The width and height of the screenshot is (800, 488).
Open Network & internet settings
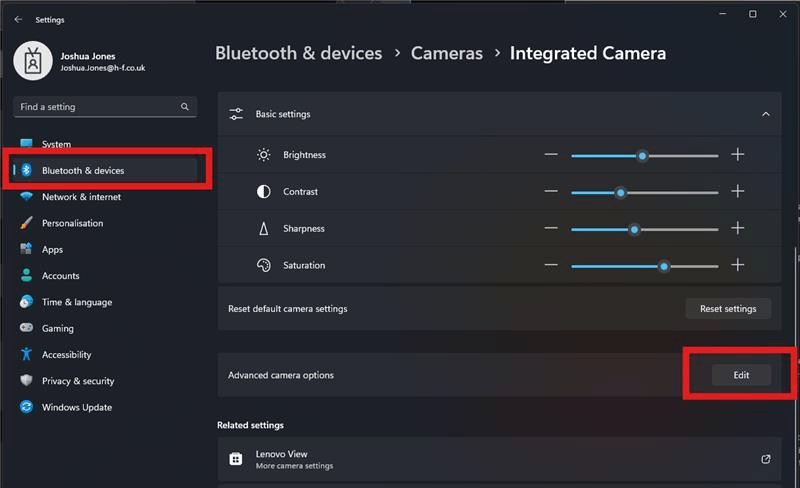(105, 197)
